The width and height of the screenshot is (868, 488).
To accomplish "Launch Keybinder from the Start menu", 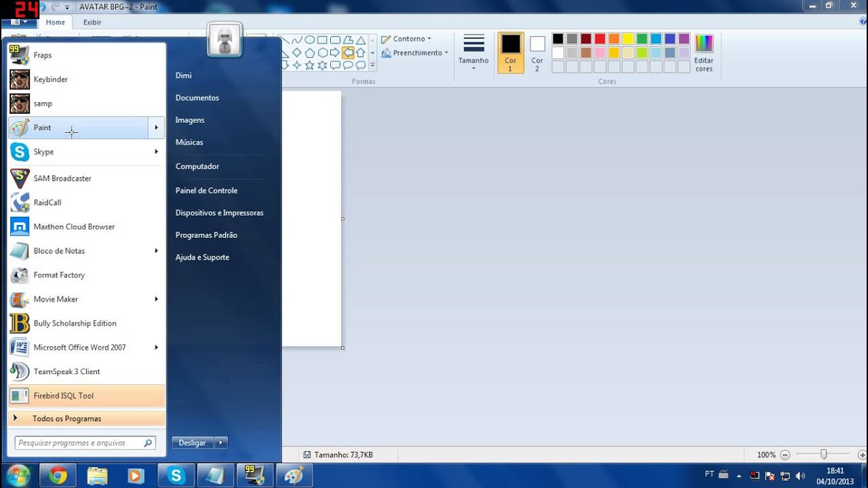I will tap(86, 79).
